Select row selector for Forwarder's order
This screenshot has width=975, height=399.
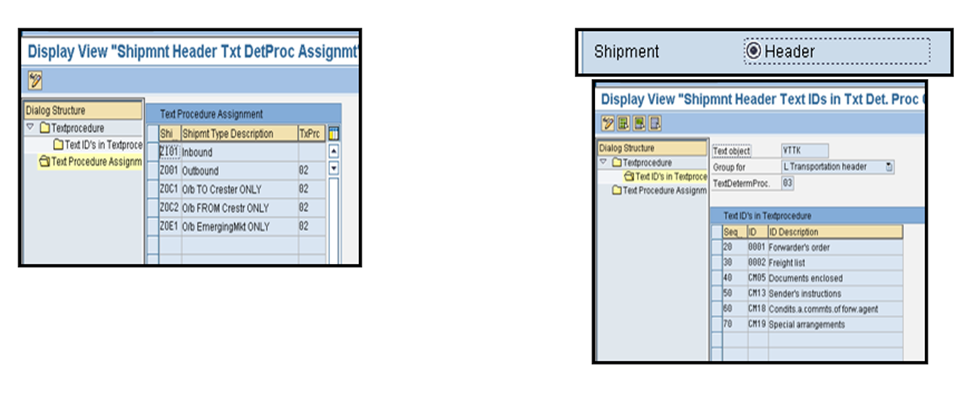pyautogui.click(x=716, y=247)
